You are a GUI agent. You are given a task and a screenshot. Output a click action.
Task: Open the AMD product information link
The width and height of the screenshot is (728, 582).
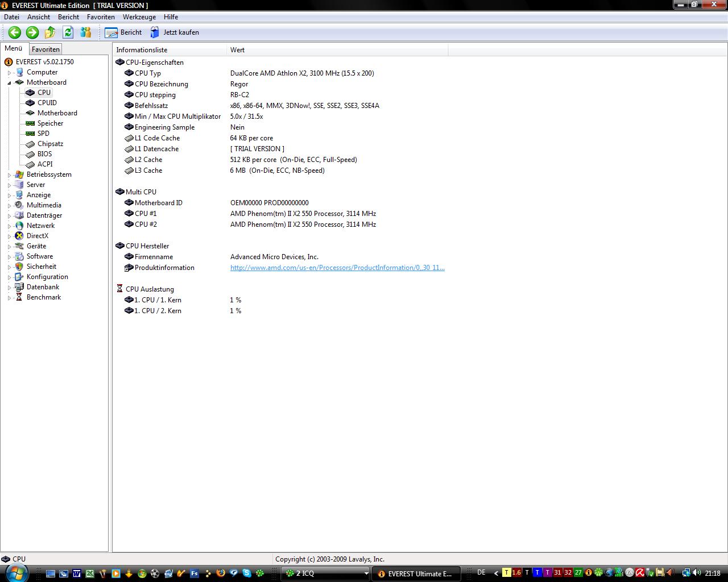pos(337,268)
